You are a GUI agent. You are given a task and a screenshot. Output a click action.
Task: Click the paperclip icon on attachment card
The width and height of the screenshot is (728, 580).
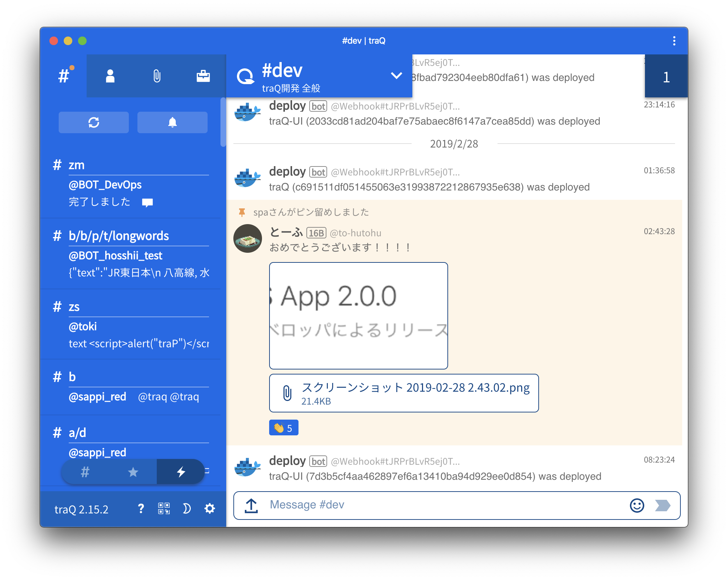(x=287, y=393)
